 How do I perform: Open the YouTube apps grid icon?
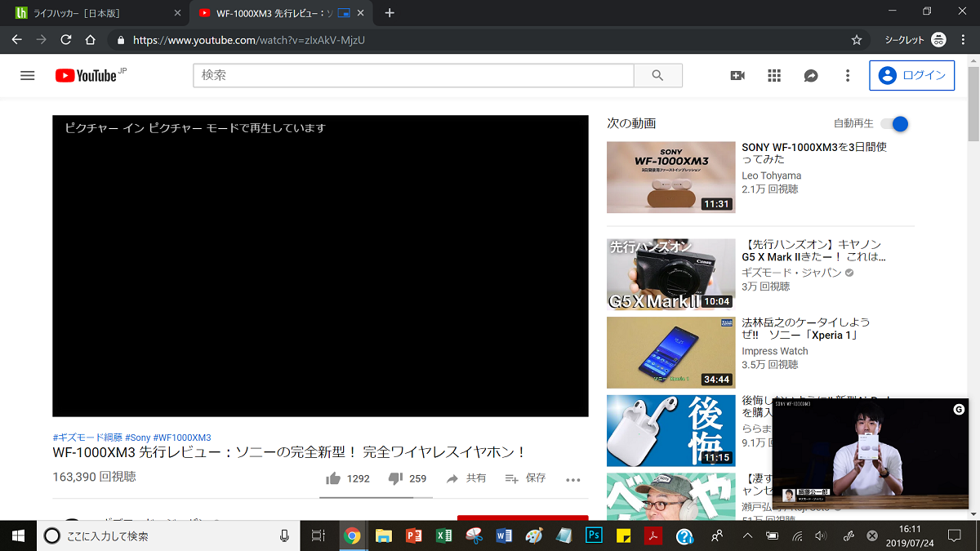[x=774, y=75]
